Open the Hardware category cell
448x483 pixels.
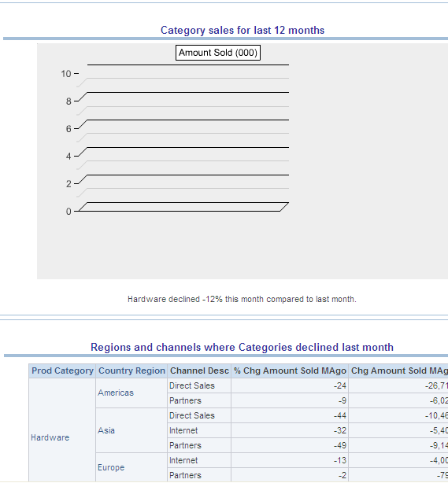click(x=50, y=437)
